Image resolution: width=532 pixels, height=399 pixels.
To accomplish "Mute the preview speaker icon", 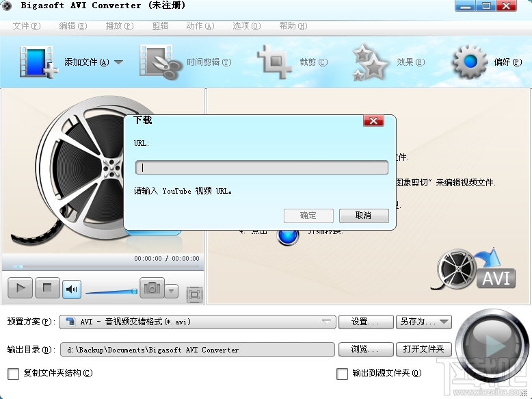I will [72, 289].
